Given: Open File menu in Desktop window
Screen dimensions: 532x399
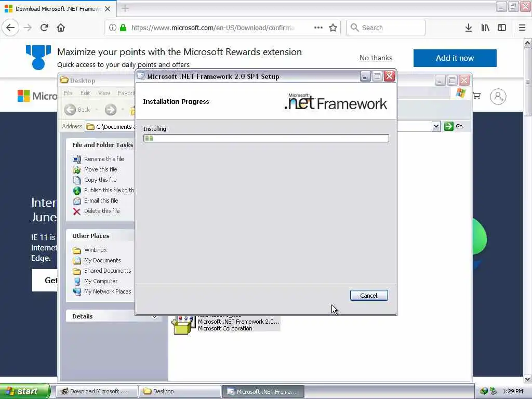Looking at the screenshot, I should 68,93.
